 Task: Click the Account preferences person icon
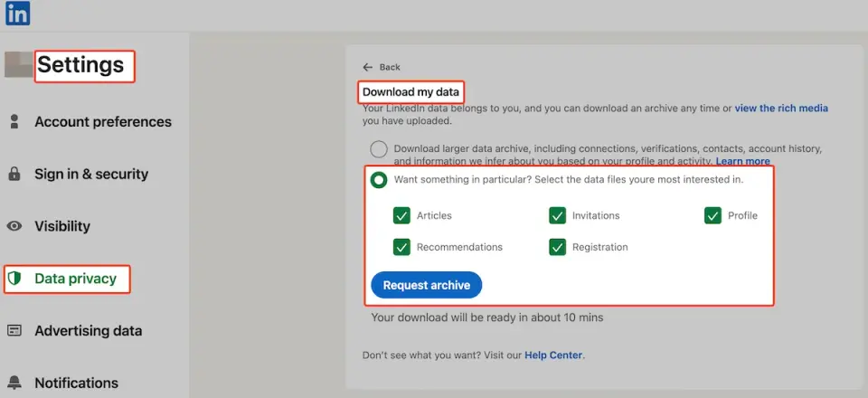tap(14, 122)
